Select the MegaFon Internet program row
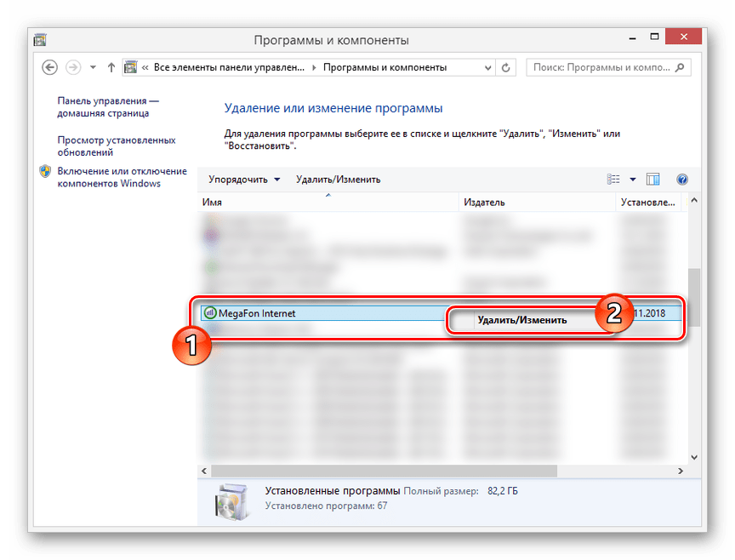The width and height of the screenshot is (735, 560). point(441,313)
